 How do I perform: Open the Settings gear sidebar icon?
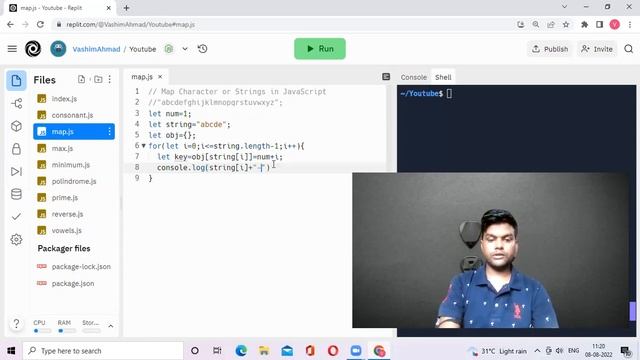[16, 239]
